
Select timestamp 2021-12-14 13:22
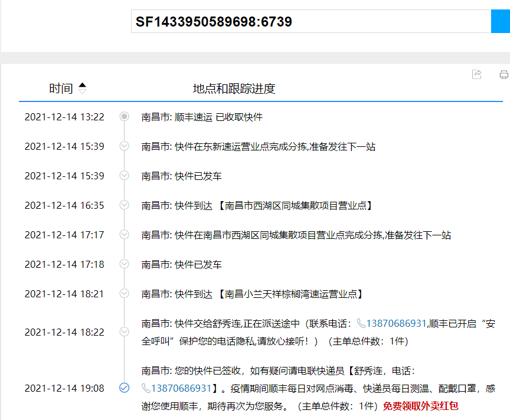coord(64,117)
